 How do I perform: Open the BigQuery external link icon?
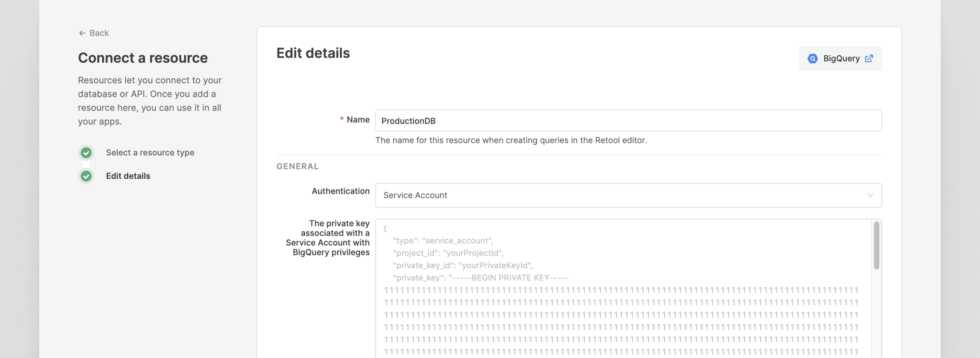[869, 59]
